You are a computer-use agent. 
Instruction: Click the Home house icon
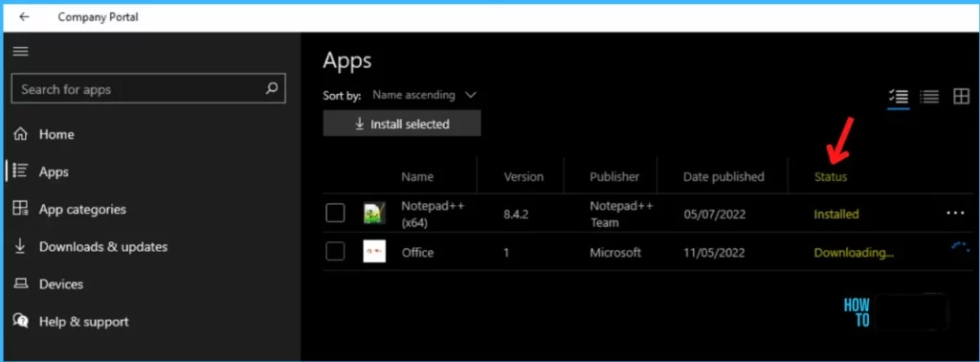pyautogui.click(x=21, y=134)
